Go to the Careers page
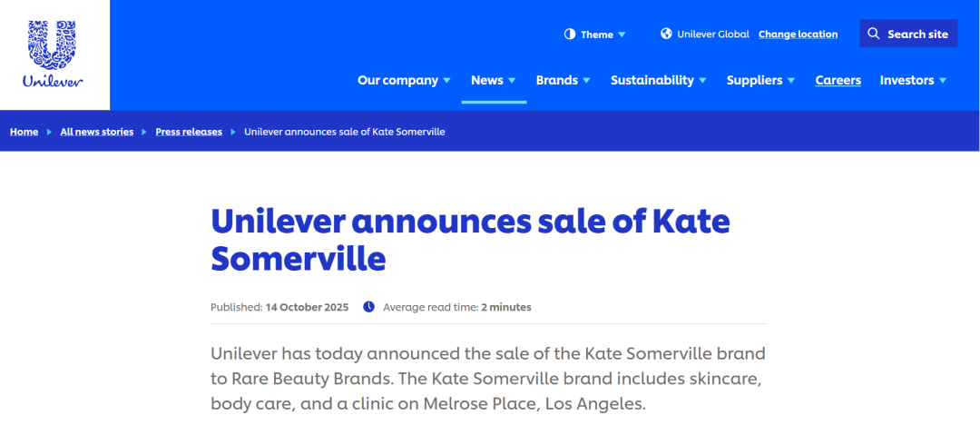Viewport: 980px width, 435px height. (x=838, y=80)
